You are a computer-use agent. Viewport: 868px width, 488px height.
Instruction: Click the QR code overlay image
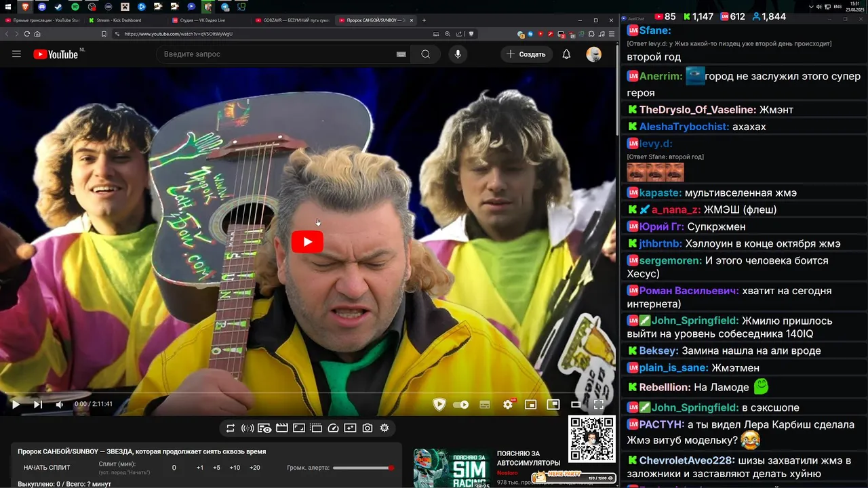(x=591, y=439)
